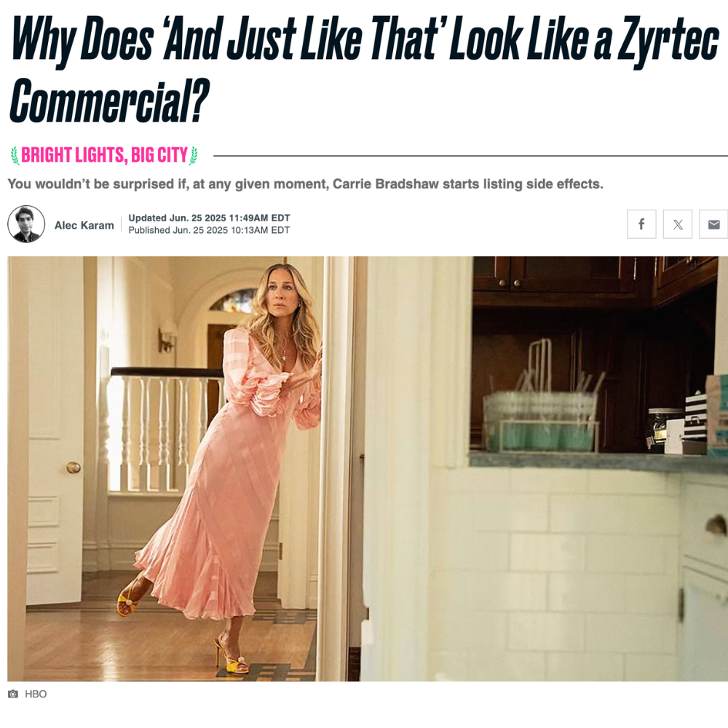Click the camera icon beside HBO credit
Image resolution: width=728 pixels, height=728 pixels.
[x=13, y=694]
